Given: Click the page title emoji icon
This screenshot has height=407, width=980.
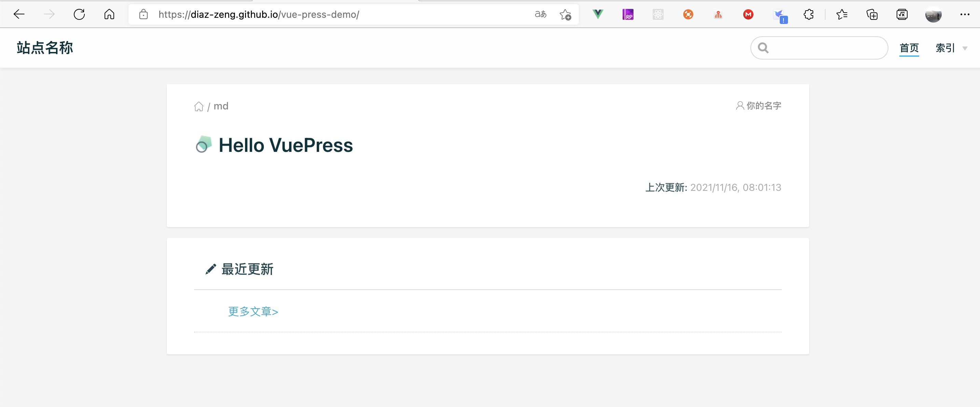Looking at the screenshot, I should (x=203, y=145).
